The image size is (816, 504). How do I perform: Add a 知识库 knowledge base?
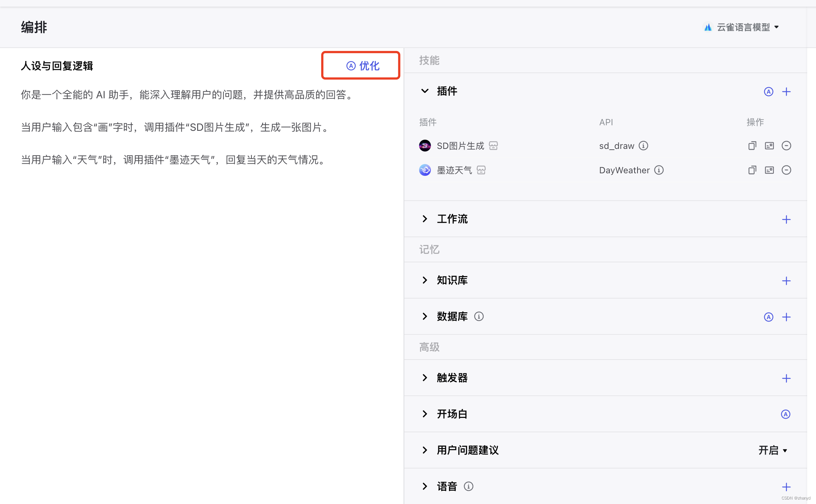click(x=786, y=281)
